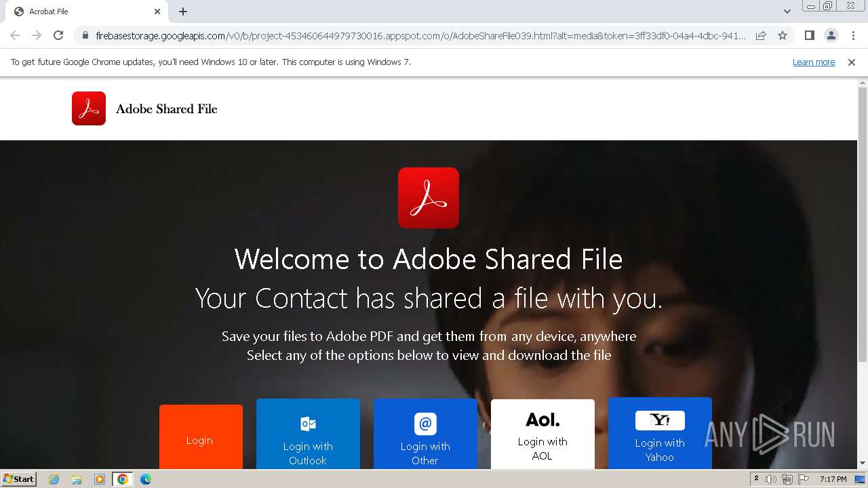This screenshot has width=868, height=488.
Task: Click 'Your Contact has shared a file' text
Action: click(429, 298)
